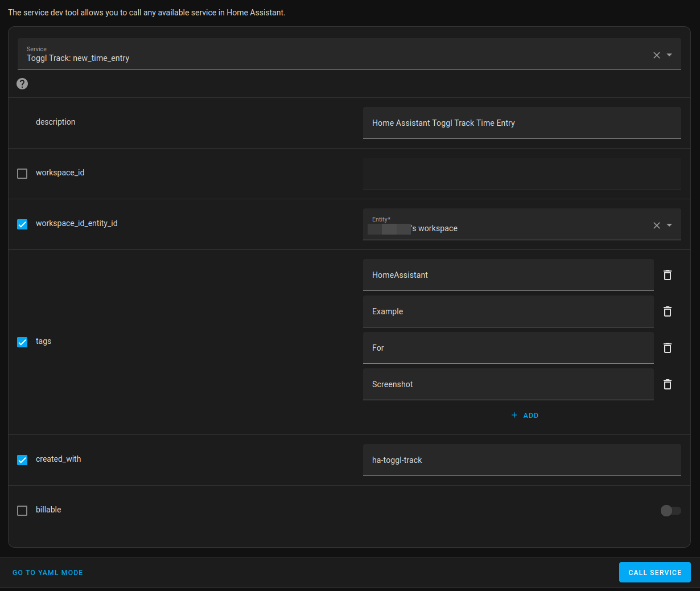Edit the For tag field
The image size is (700, 591).
[x=508, y=348]
